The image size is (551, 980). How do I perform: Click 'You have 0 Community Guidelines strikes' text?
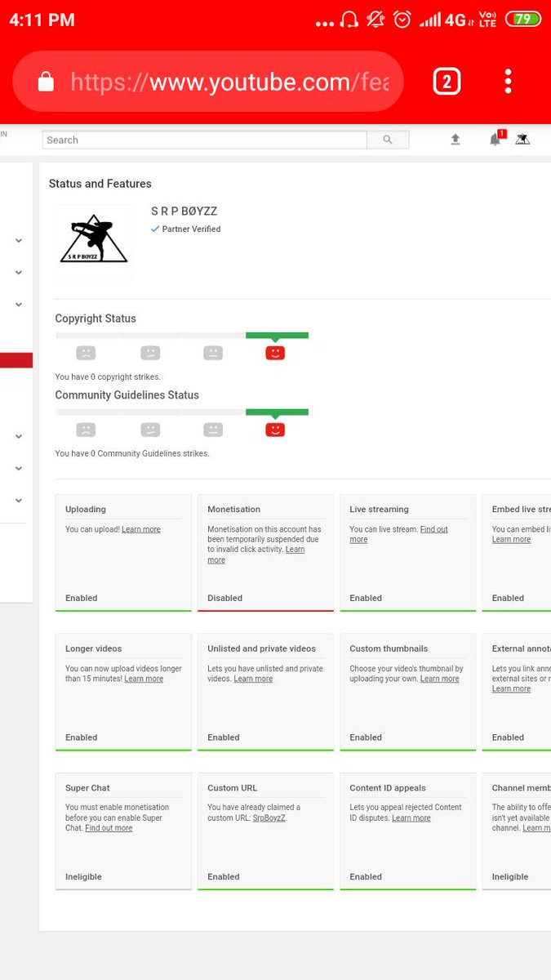[x=132, y=453]
